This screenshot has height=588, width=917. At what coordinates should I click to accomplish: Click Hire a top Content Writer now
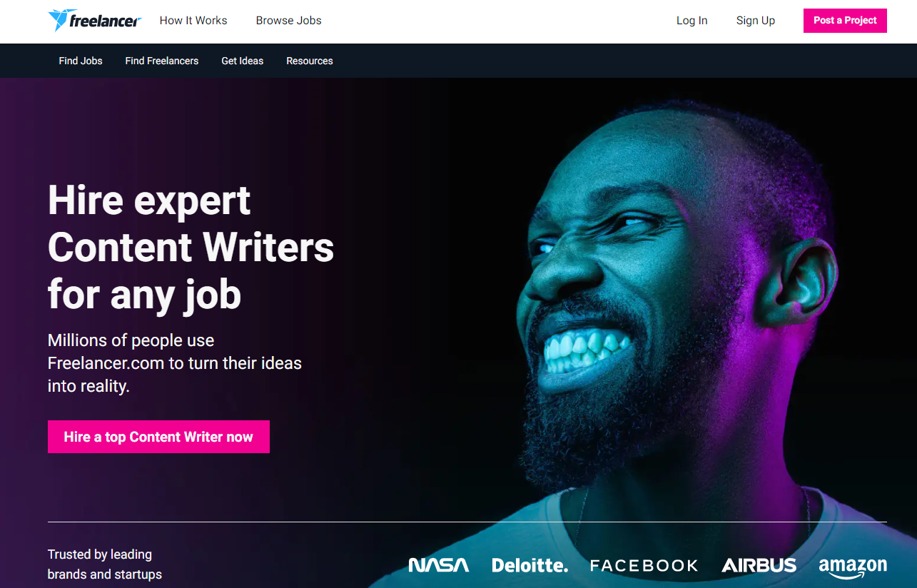pyautogui.click(x=158, y=437)
